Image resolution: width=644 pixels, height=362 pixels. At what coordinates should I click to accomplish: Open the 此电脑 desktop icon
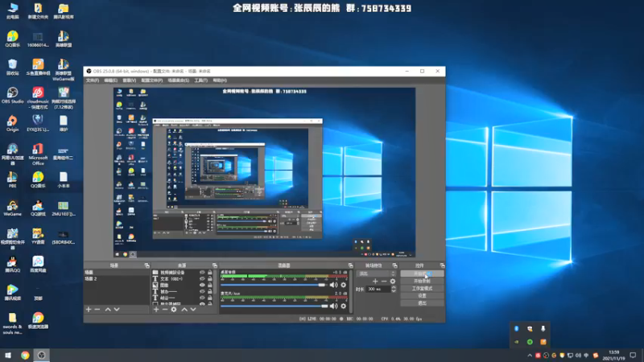click(12, 10)
